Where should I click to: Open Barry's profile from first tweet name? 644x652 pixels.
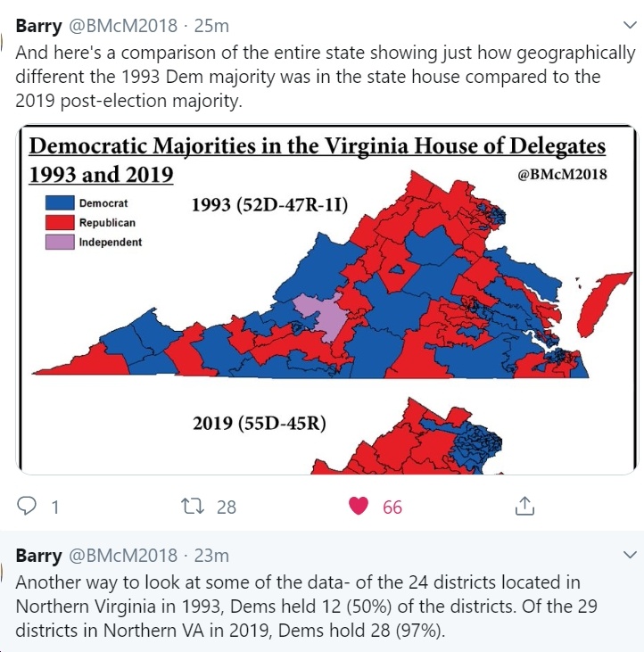pos(38,26)
